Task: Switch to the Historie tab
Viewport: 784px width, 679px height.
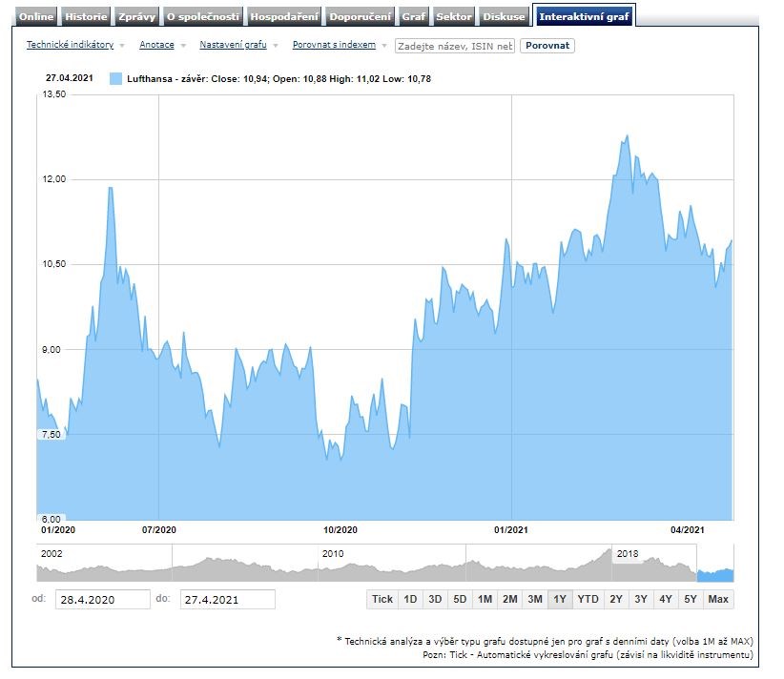Action: 87,16
